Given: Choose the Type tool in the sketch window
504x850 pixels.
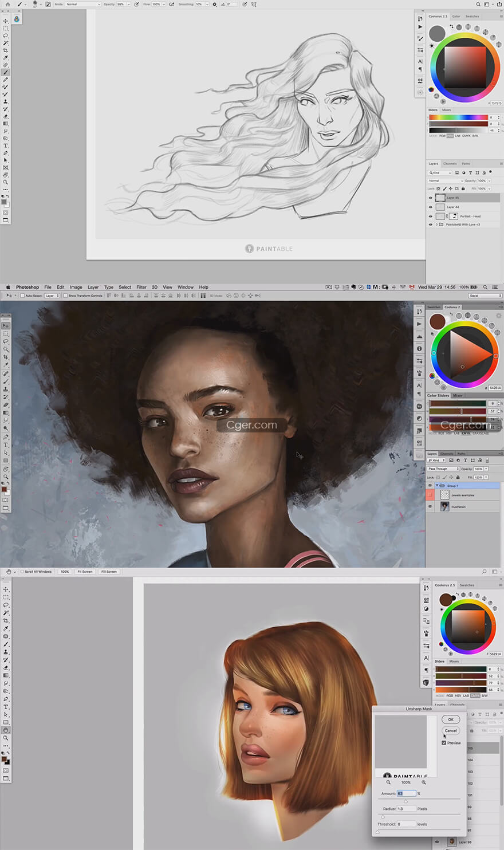Looking at the screenshot, I should point(6,145).
